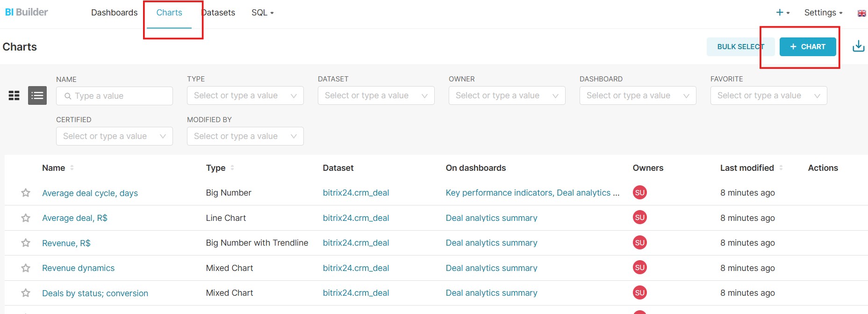Click the Name search input field
The width and height of the screenshot is (868, 314).
[x=119, y=96]
